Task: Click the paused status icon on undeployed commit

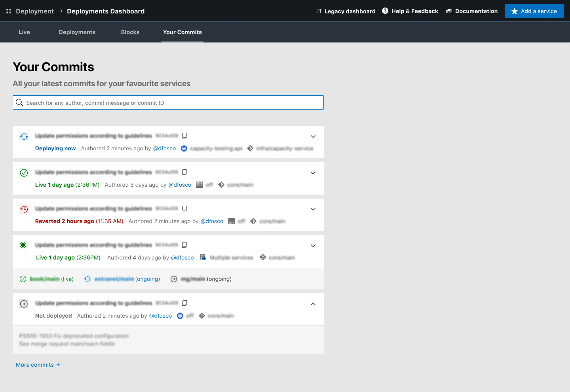Action: [23, 303]
